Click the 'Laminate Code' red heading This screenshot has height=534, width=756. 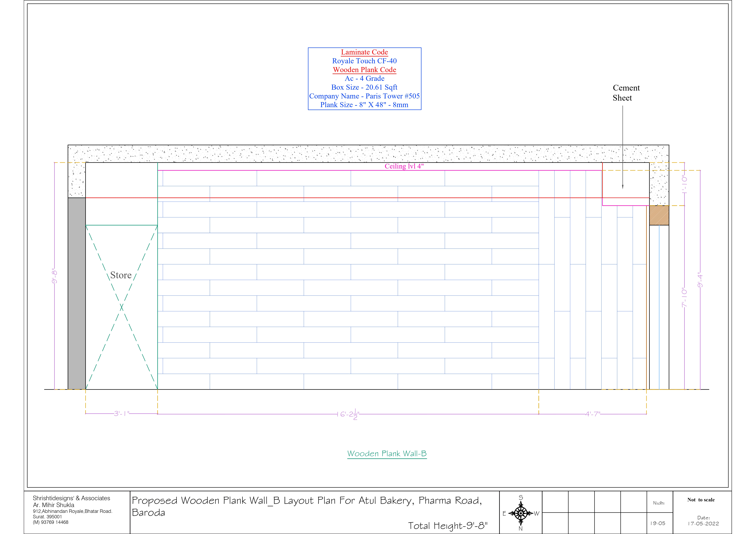364,52
